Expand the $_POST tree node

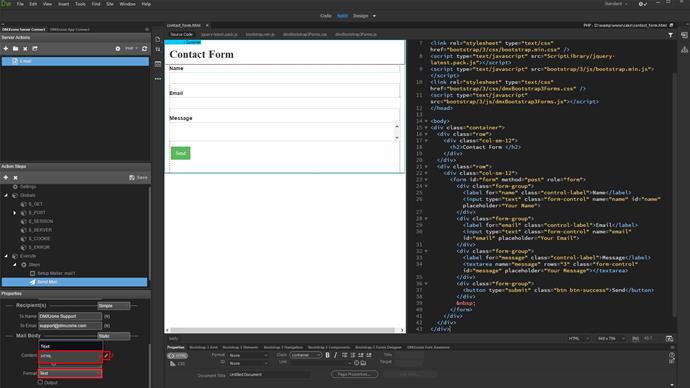[15, 212]
